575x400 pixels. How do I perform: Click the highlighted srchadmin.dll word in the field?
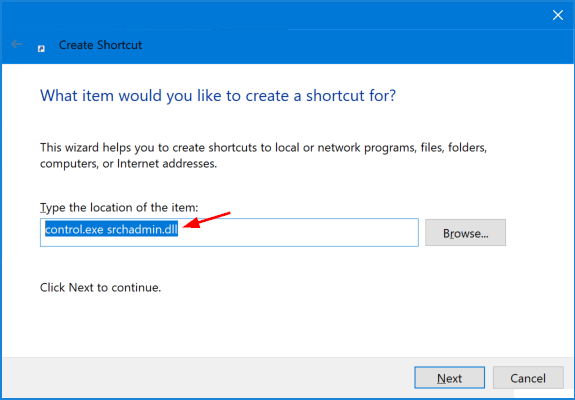(142, 230)
